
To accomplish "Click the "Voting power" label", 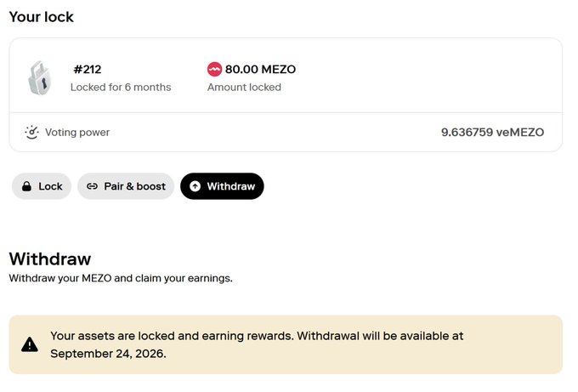I will [x=77, y=132].
